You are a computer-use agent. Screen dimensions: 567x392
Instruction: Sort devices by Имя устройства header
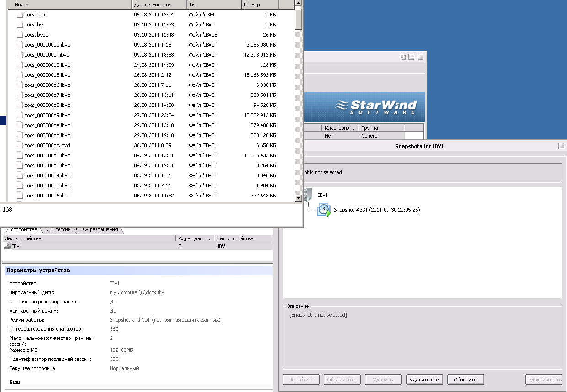(x=89, y=238)
